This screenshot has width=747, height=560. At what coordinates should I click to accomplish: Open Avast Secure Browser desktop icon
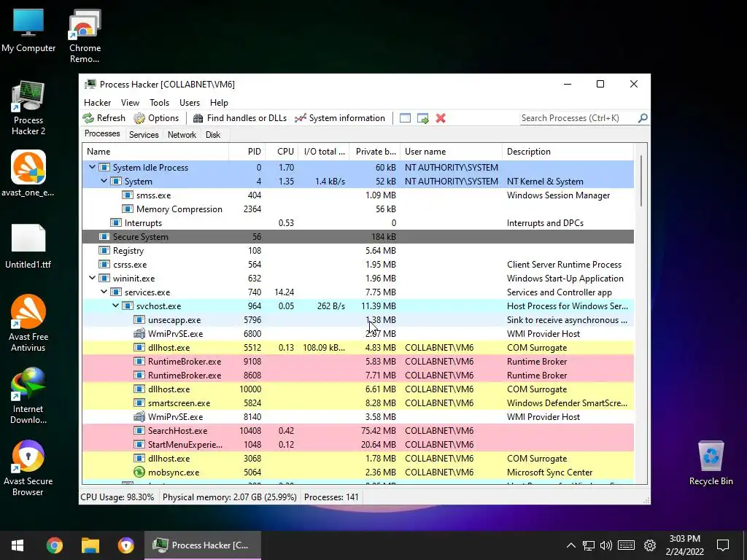(28, 469)
